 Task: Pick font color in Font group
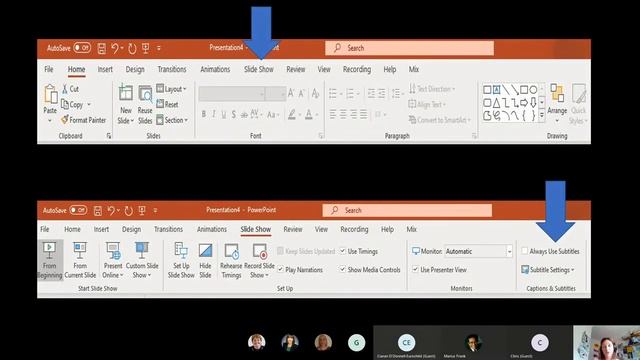(x=309, y=115)
